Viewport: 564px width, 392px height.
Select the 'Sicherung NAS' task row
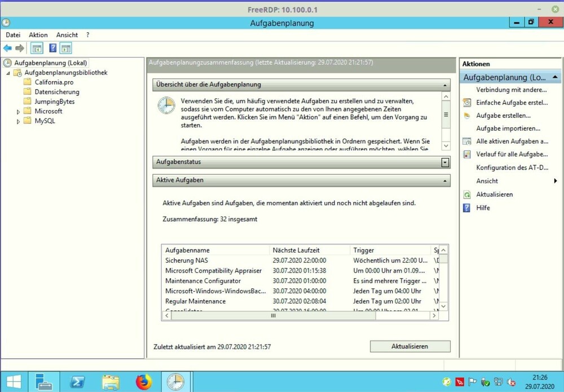[x=187, y=261]
